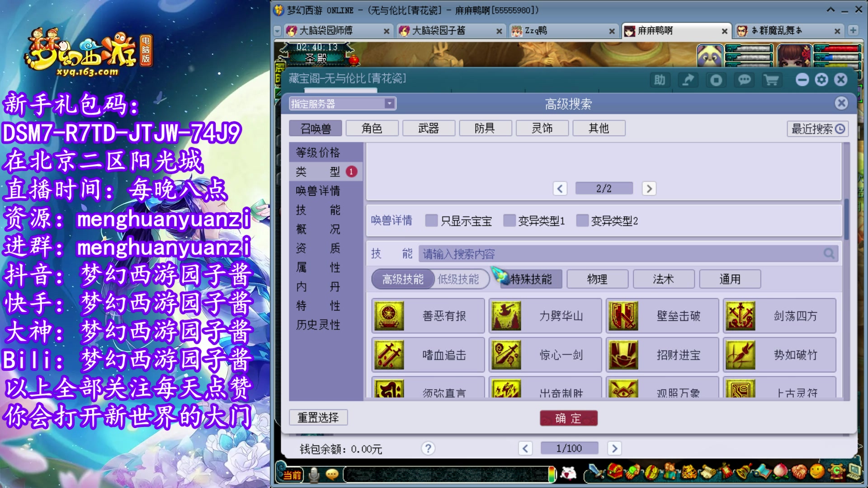Select the 招财进宝 skill icon
Image resolution: width=868 pixels, height=488 pixels.
click(x=623, y=355)
